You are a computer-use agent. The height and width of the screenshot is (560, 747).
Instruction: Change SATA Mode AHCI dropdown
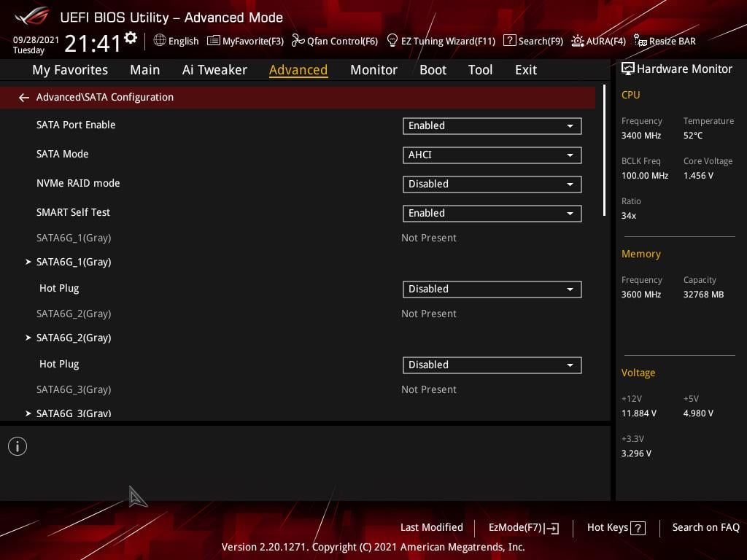tap(492, 155)
